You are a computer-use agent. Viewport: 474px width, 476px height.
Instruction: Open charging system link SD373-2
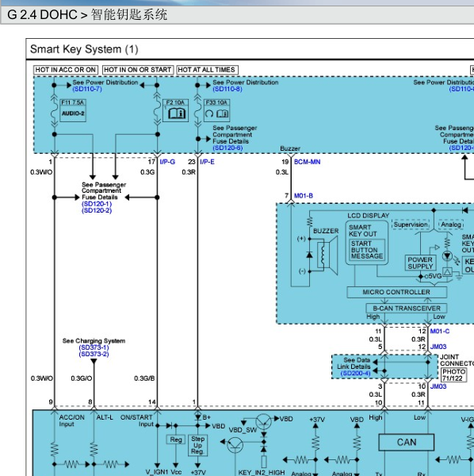pos(94,355)
